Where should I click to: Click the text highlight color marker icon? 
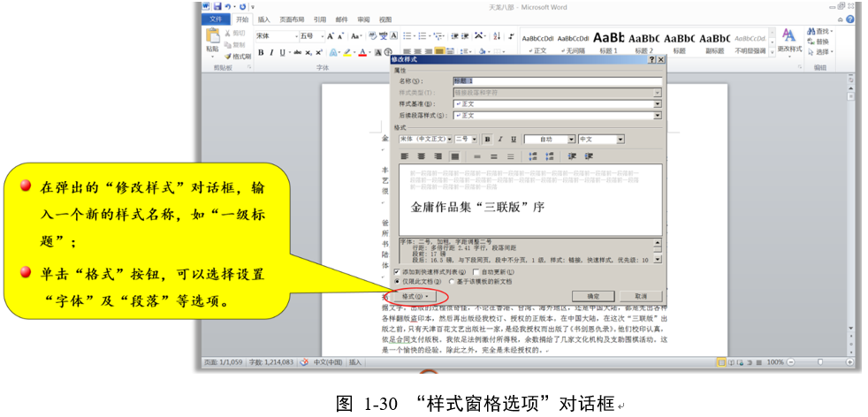[347, 52]
